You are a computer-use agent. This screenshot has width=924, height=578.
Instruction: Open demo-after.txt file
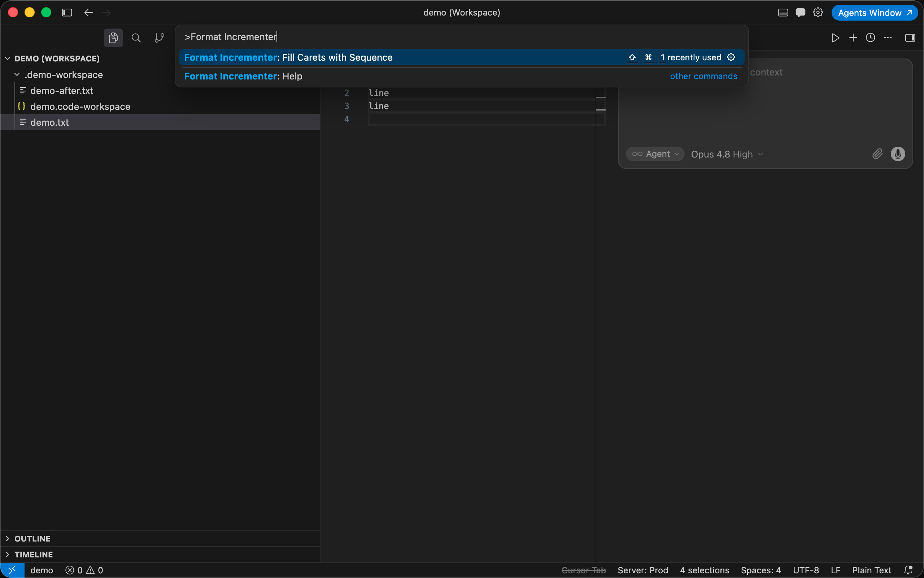[x=61, y=91]
